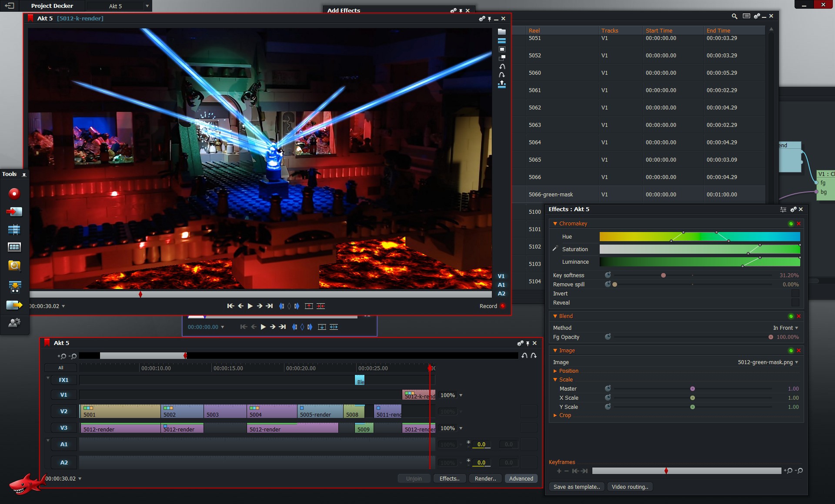Screen dimensions: 835x504
Task: Open Akt 5 viewer timecode dropdown
Action: (63, 306)
